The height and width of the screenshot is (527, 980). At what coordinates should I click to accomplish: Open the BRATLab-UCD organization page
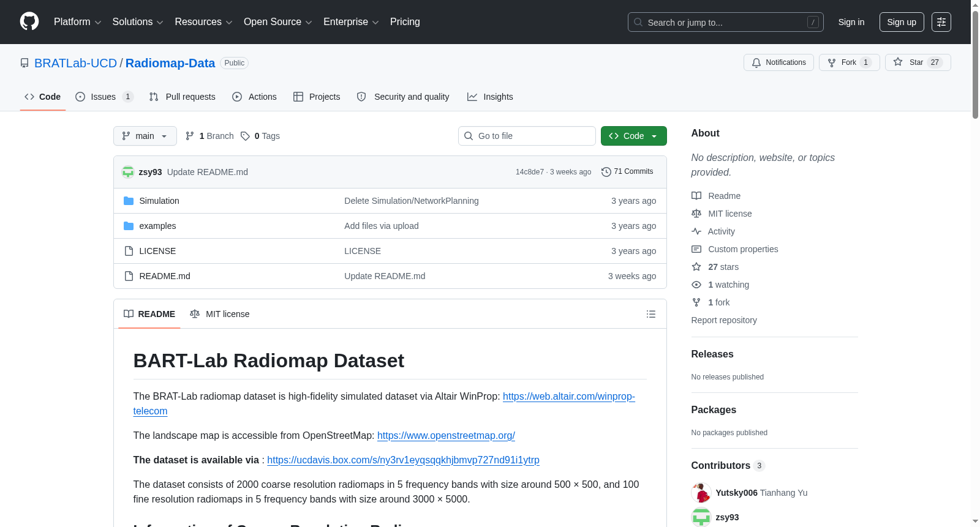tap(75, 63)
